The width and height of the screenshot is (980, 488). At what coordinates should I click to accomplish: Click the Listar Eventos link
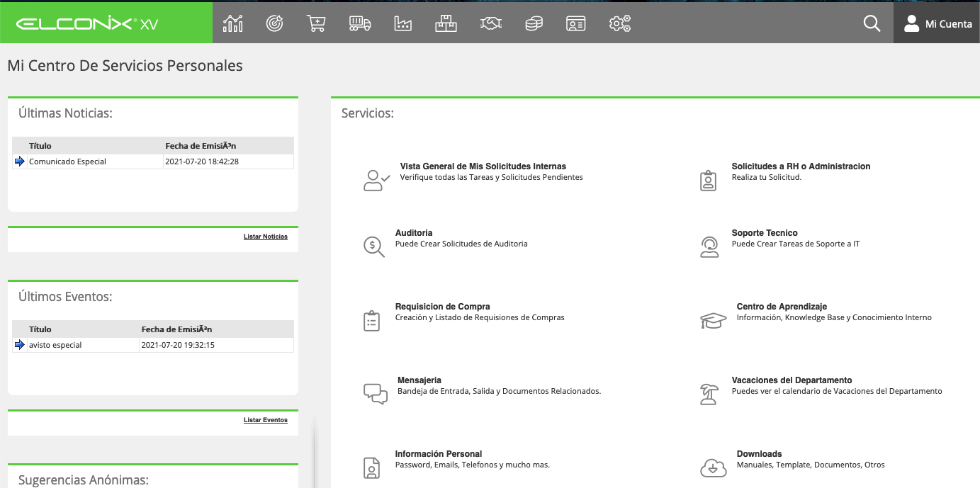click(266, 420)
